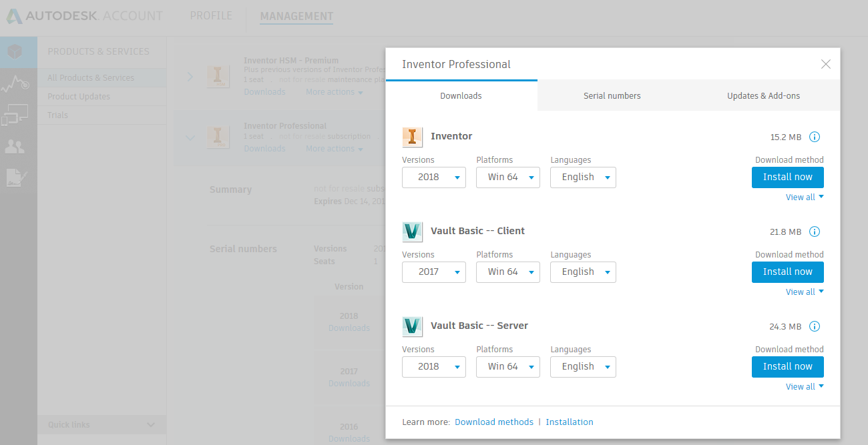
Task: Expand the Quick links panel
Action: click(x=101, y=424)
